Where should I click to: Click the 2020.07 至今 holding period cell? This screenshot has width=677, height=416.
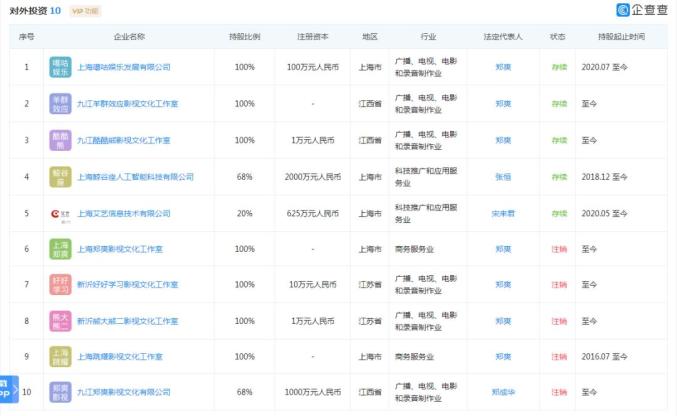[x=604, y=67]
